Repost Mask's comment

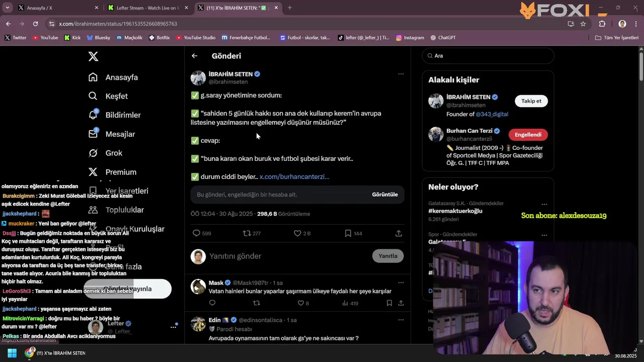click(x=257, y=303)
